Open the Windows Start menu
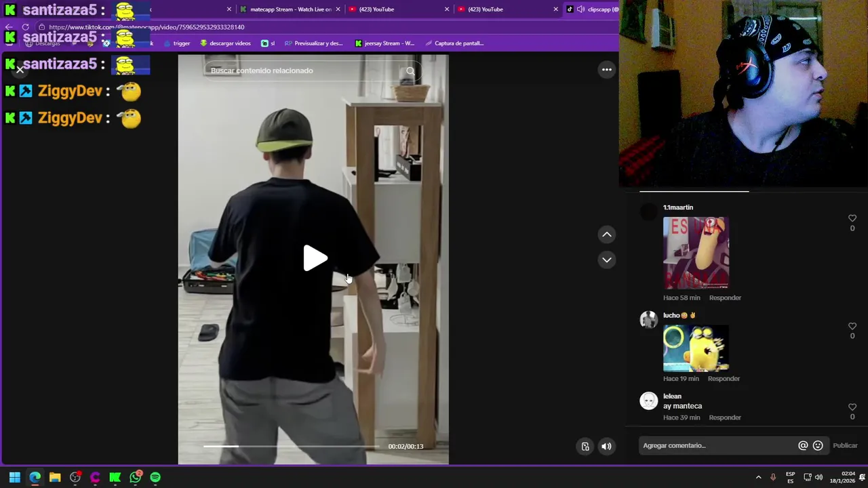 14,477
